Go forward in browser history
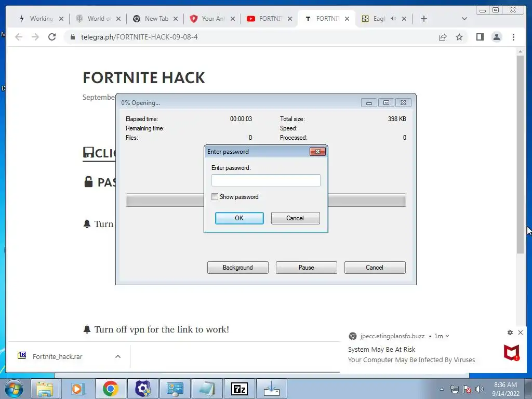 35,37
